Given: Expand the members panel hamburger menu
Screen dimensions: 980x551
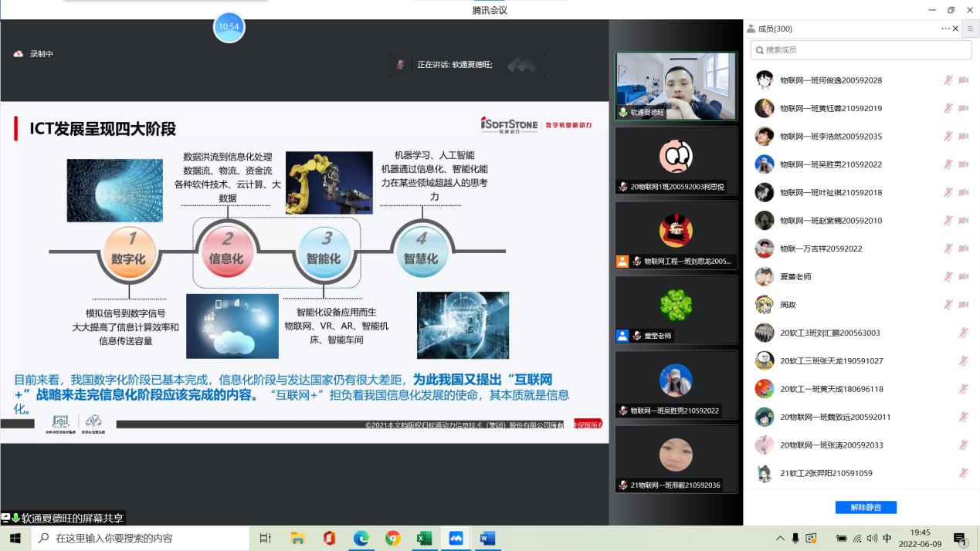Looking at the screenshot, I should (x=971, y=29).
